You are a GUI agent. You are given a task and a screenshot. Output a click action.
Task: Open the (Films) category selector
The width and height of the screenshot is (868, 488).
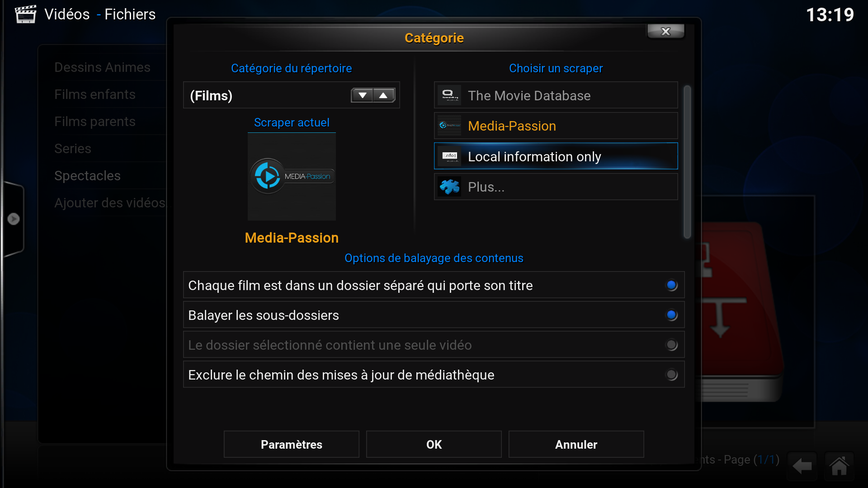(x=291, y=95)
